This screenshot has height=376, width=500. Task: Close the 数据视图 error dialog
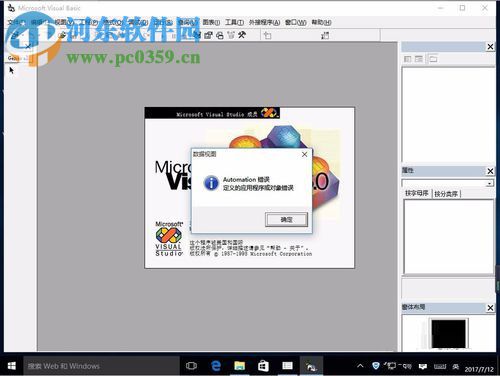tap(304, 154)
